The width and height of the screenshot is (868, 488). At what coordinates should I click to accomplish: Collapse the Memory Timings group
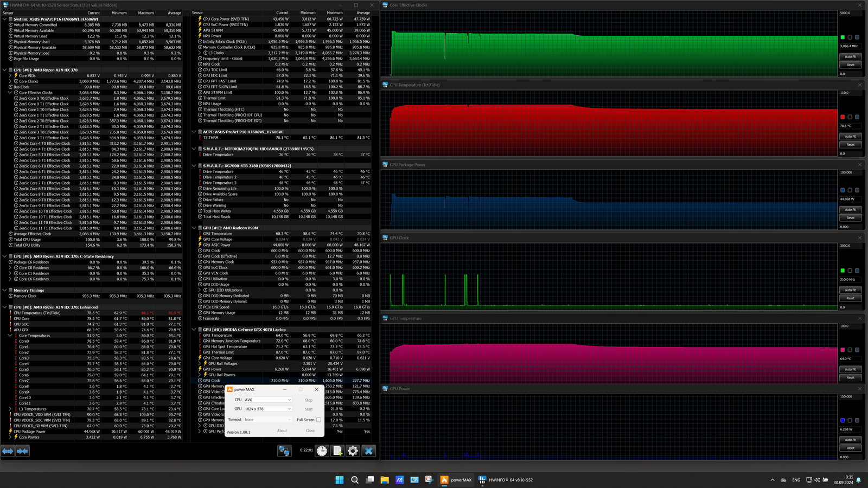point(4,291)
